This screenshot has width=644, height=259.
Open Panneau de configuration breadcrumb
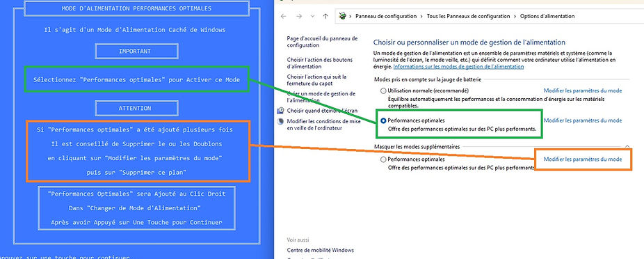(386, 17)
